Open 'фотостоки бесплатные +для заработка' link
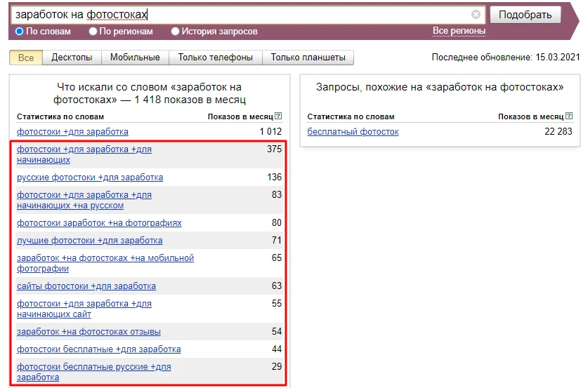 click(98, 349)
